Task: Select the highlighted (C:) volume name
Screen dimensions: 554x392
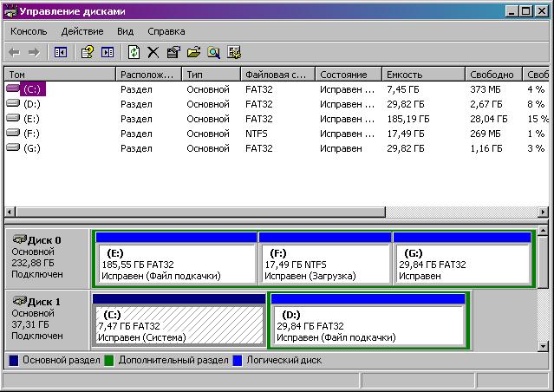Action: 32,89
